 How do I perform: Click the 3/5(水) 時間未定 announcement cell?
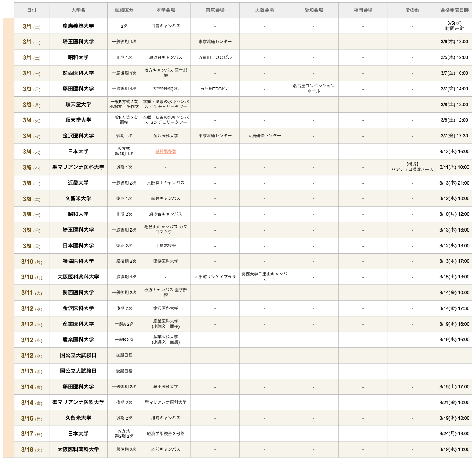[x=454, y=26]
